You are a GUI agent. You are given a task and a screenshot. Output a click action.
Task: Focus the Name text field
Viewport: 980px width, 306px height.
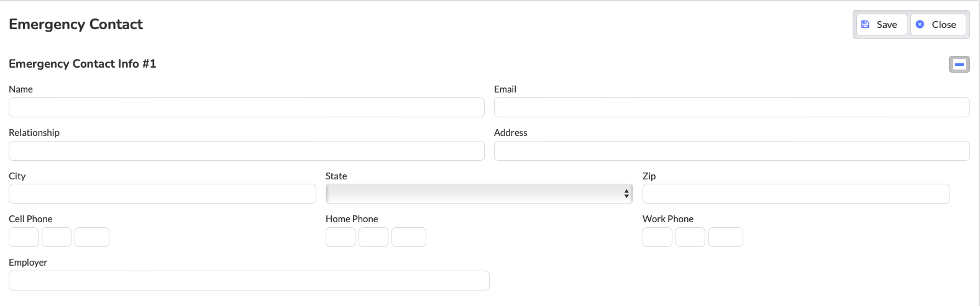coord(247,107)
